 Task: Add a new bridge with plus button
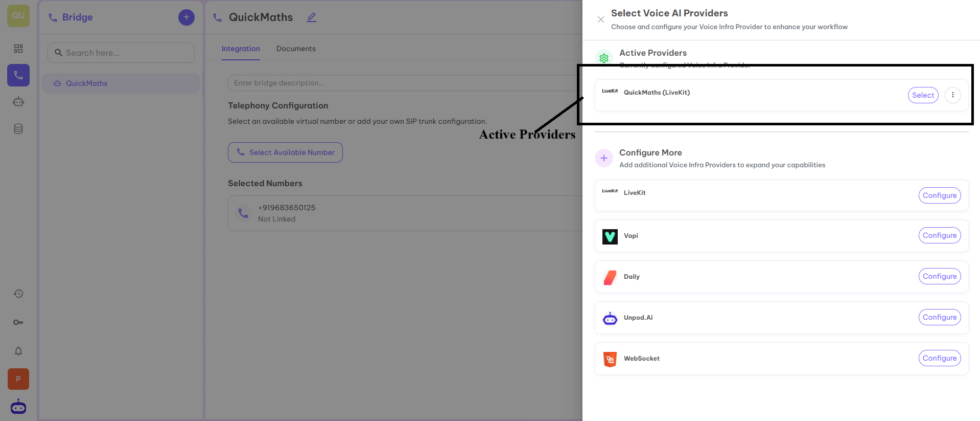click(186, 17)
